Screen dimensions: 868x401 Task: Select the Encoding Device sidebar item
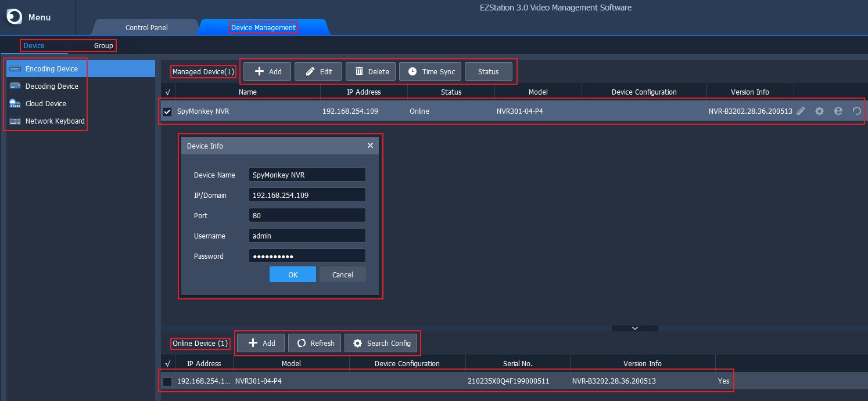click(51, 68)
